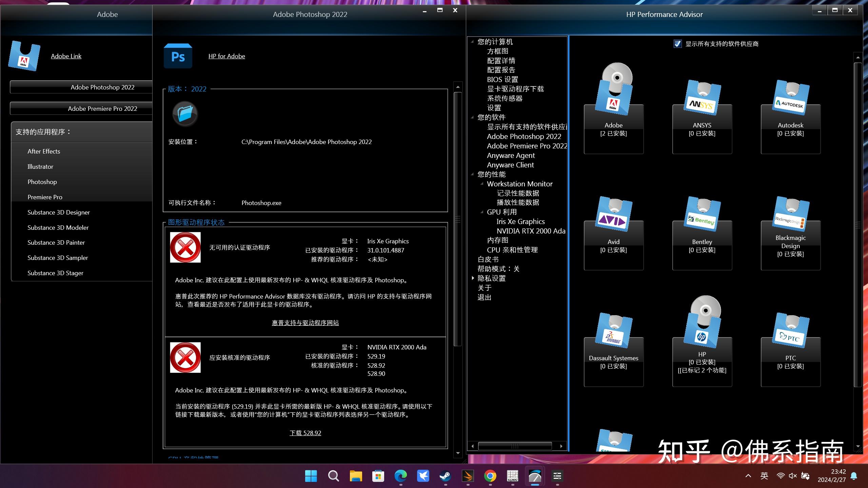Click the vendor grid scroll-down arrow
868x488 pixels.
[x=858, y=446]
